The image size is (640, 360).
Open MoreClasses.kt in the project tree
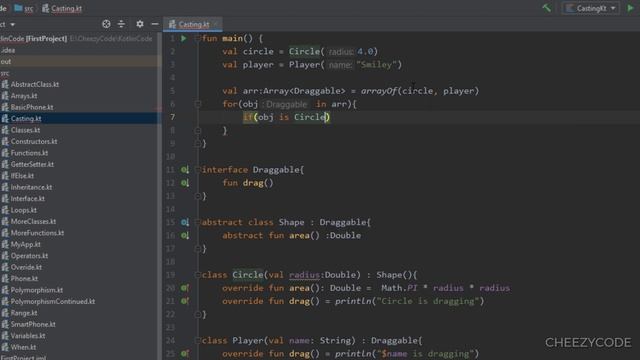click(33, 222)
